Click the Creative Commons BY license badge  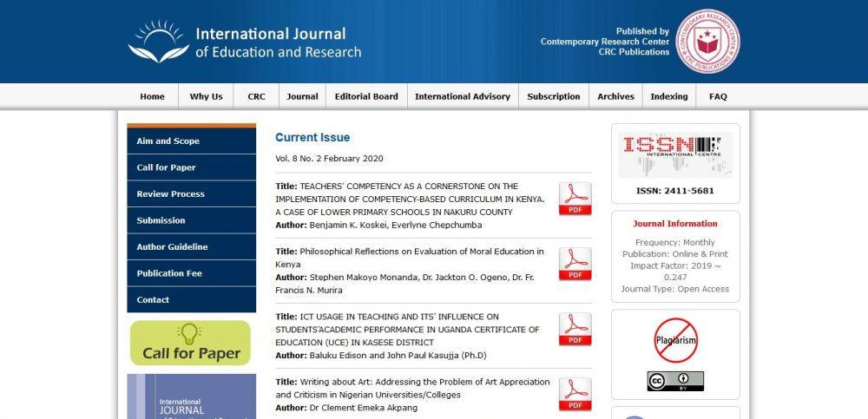pyautogui.click(x=675, y=382)
